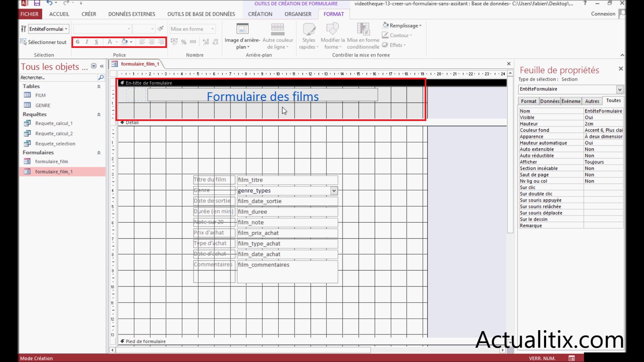The width and height of the screenshot is (644, 362).
Task: Toggle Italic (I) formatting button
Action: click(x=87, y=42)
